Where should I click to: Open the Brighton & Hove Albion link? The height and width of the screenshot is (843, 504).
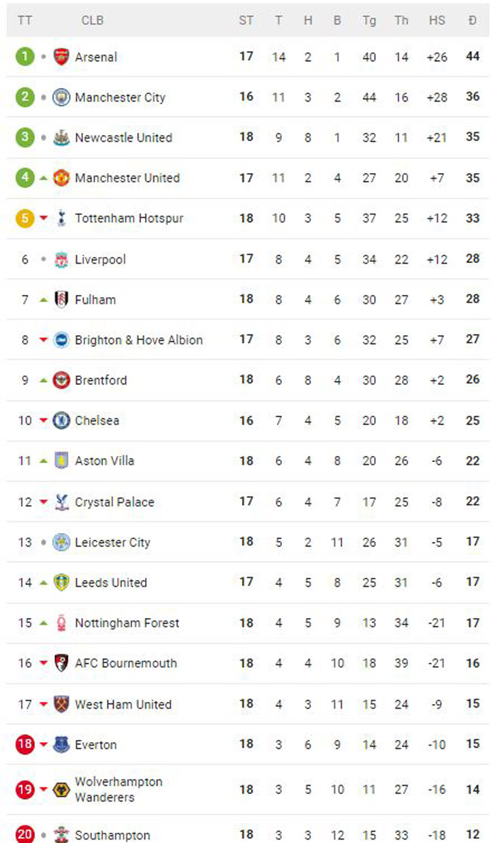139,340
